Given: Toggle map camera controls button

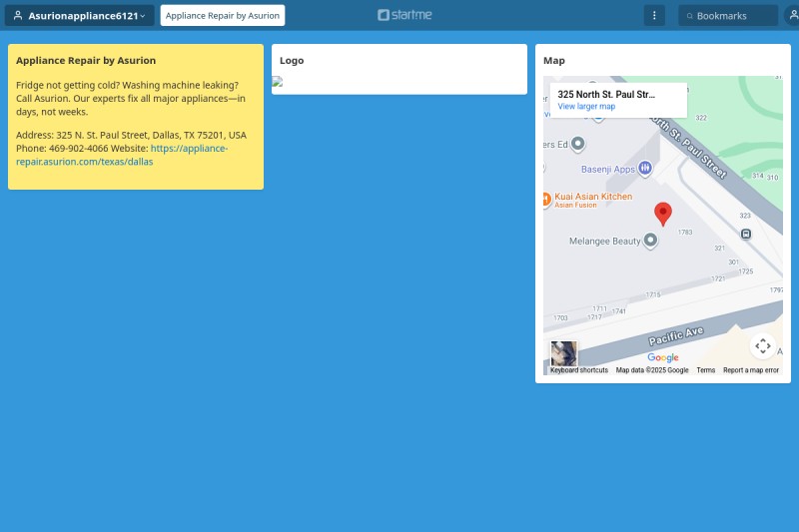Looking at the screenshot, I should [762, 346].
